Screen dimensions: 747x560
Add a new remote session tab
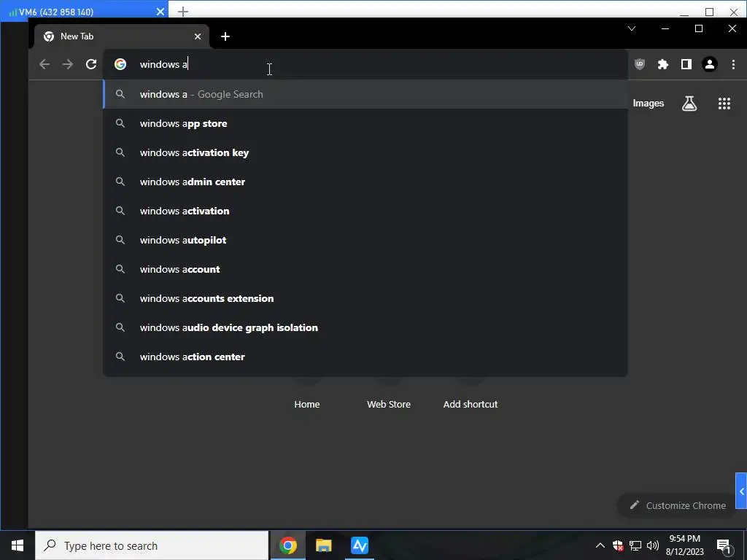tap(183, 12)
